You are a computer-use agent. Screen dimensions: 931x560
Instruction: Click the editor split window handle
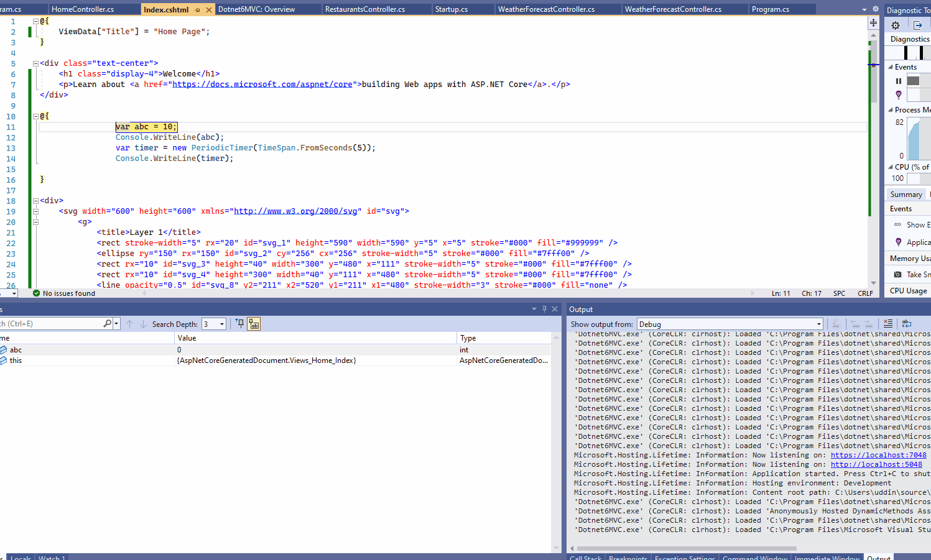(x=873, y=23)
